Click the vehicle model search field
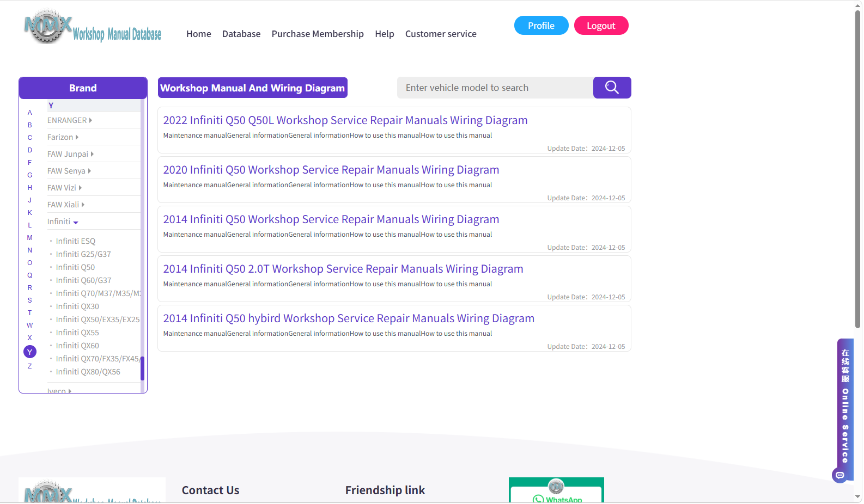Viewport: 864px width, 504px height. coord(495,88)
